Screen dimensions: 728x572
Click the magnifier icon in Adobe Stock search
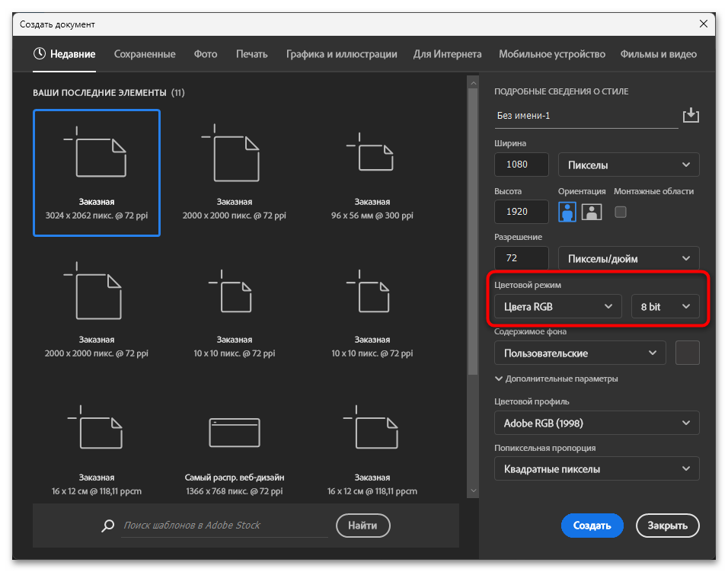(107, 526)
